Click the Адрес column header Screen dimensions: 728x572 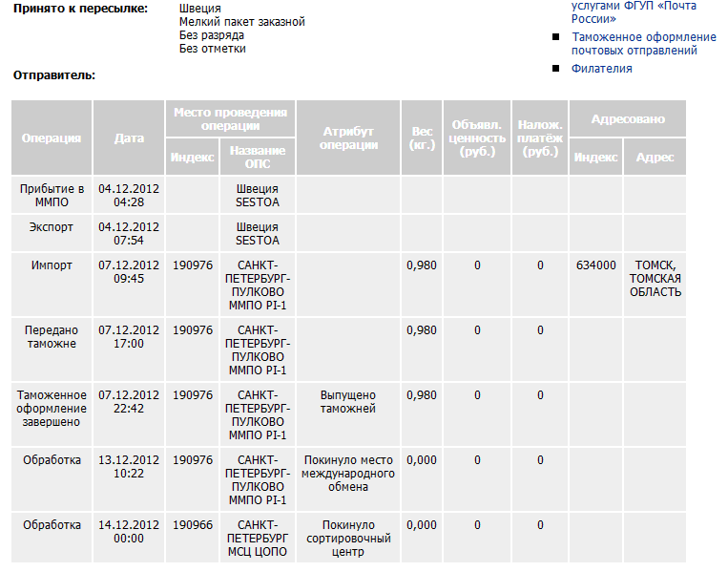tap(655, 158)
